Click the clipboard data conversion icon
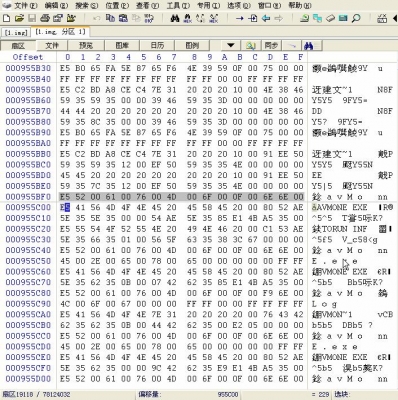The image size is (398, 400). [149, 18]
